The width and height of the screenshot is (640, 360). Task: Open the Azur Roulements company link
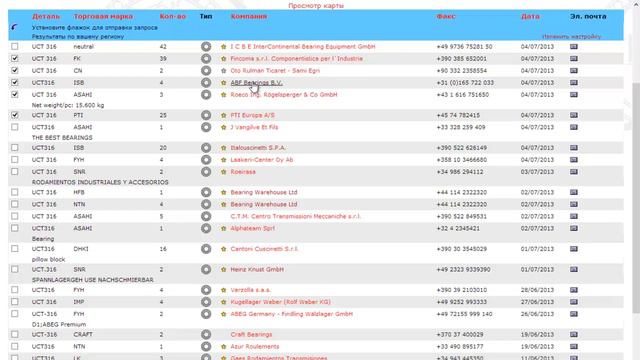255,347
